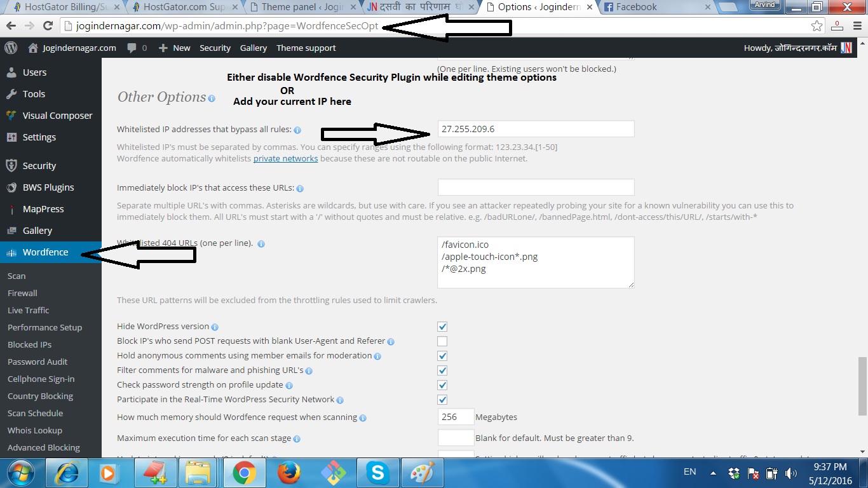The width and height of the screenshot is (868, 488).
Task: Click the browser reload page icon
Action: (x=48, y=26)
